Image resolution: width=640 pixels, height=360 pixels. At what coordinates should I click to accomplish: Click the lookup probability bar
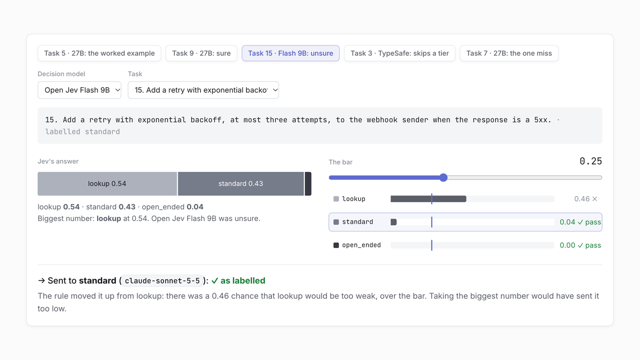click(x=428, y=199)
